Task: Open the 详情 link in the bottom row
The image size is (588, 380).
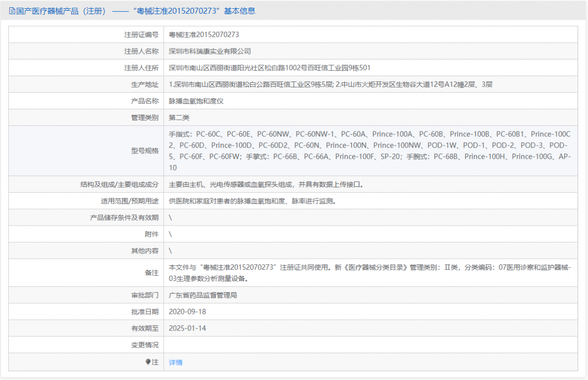Action: [x=175, y=361]
